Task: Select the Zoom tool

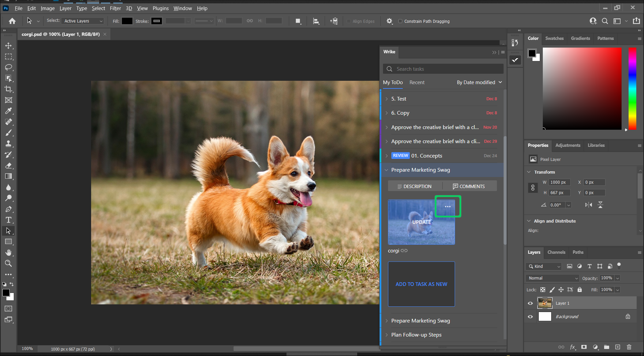Action: tap(9, 263)
